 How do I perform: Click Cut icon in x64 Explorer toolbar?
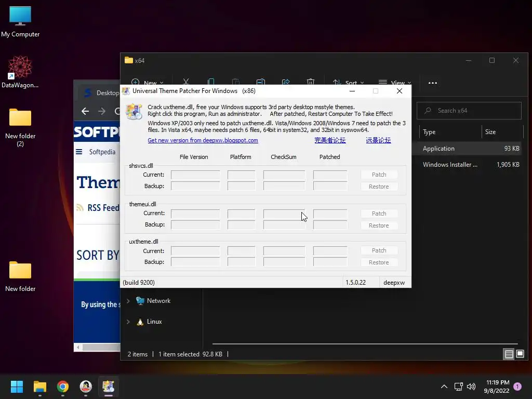(185, 82)
